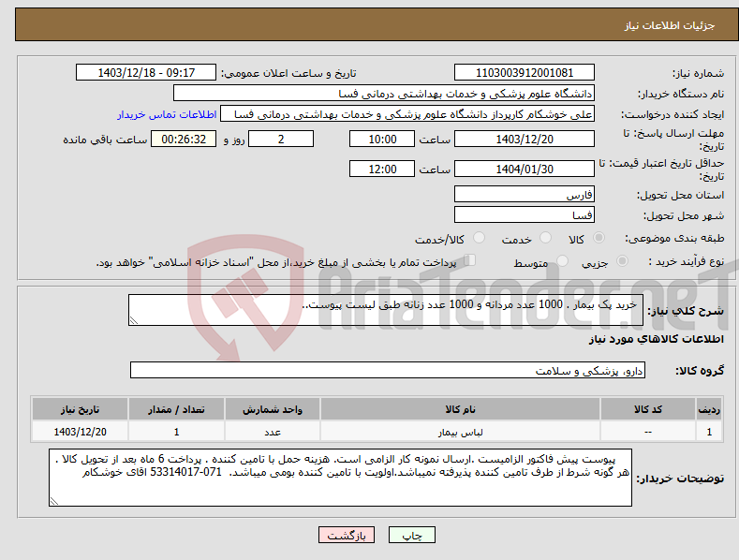This screenshot has height=560, width=739.
Task: Click the response deadline date 1403/12/20 field
Action: tap(525, 139)
